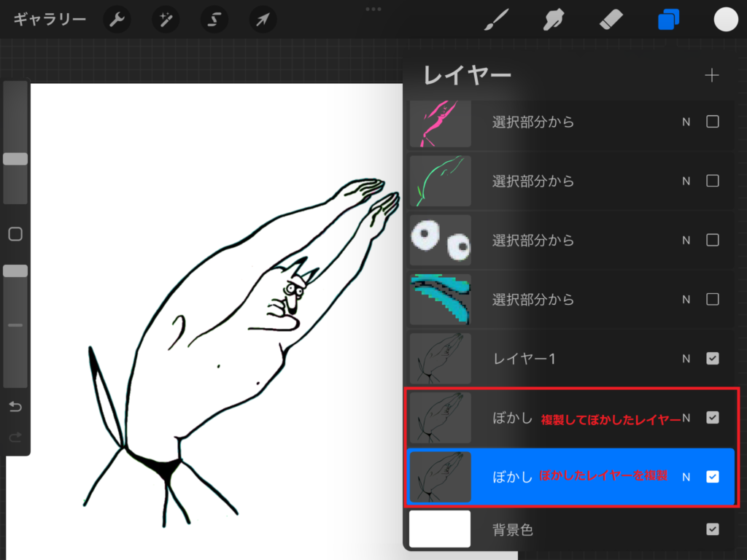Hide the selected blue ぼかし layer checkbox
Viewport: 747px width, 560px height.
[x=712, y=477]
